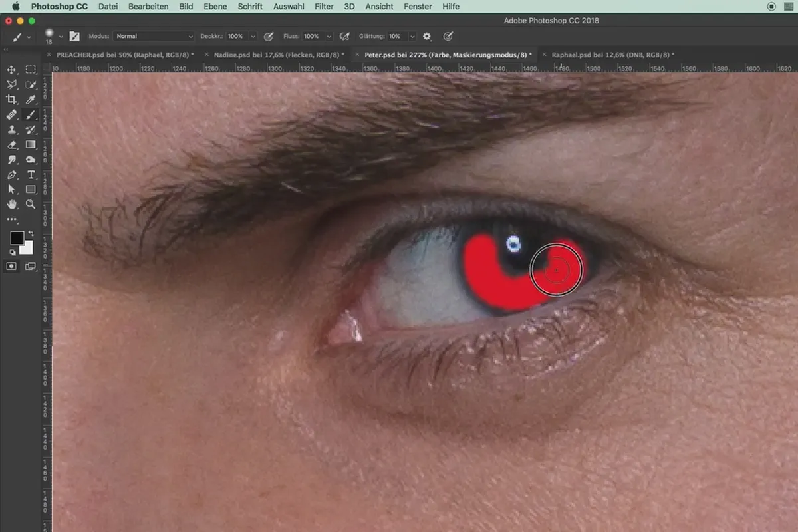
Task: Select the Healing Brush bandage tool
Action: click(x=11, y=115)
